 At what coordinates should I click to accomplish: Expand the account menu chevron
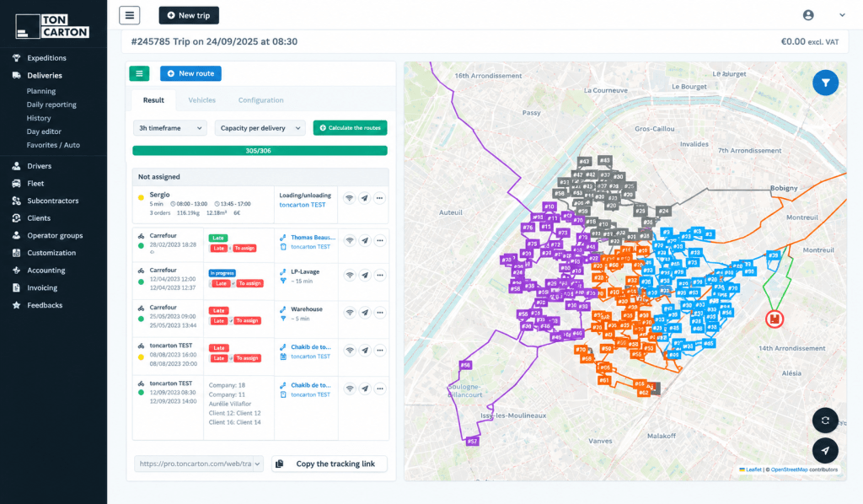tap(842, 15)
